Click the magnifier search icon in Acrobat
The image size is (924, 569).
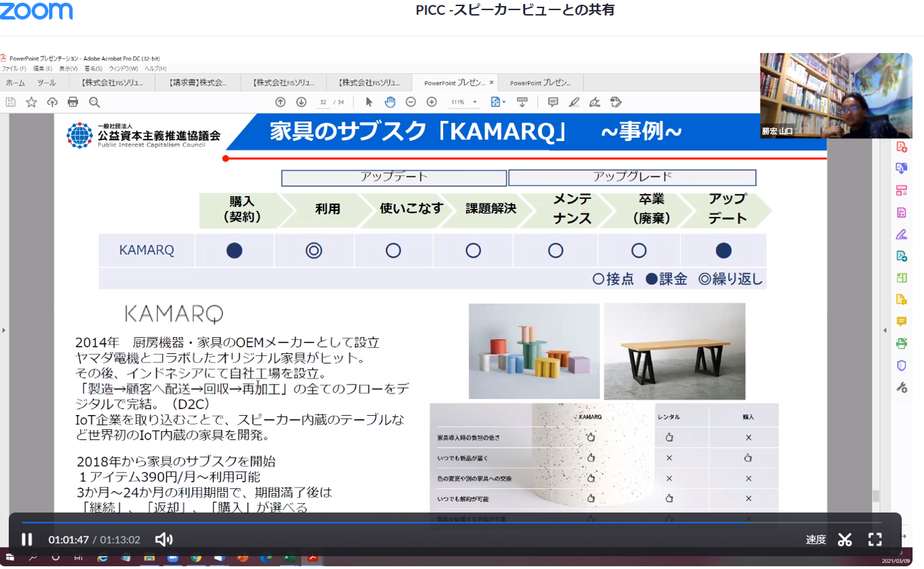94,102
